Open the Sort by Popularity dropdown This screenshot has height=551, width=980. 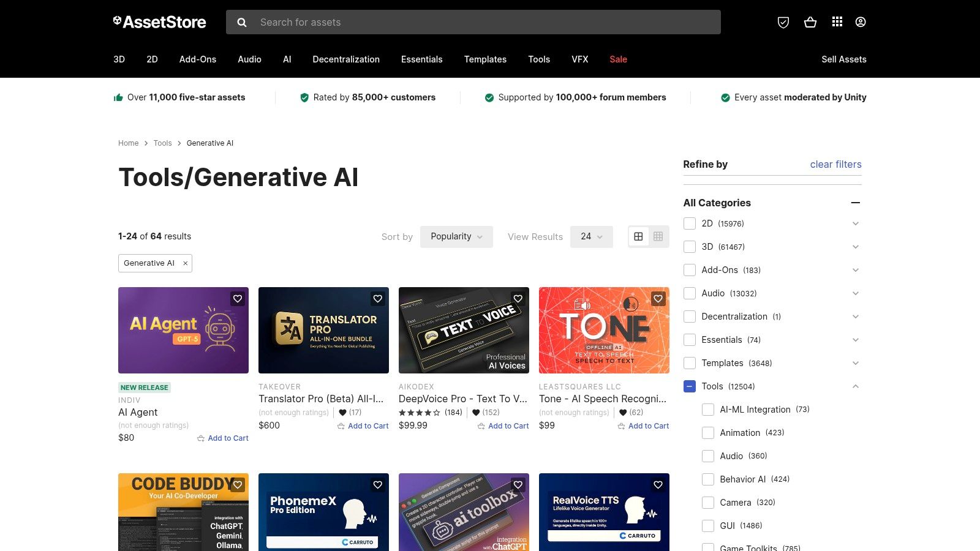456,236
